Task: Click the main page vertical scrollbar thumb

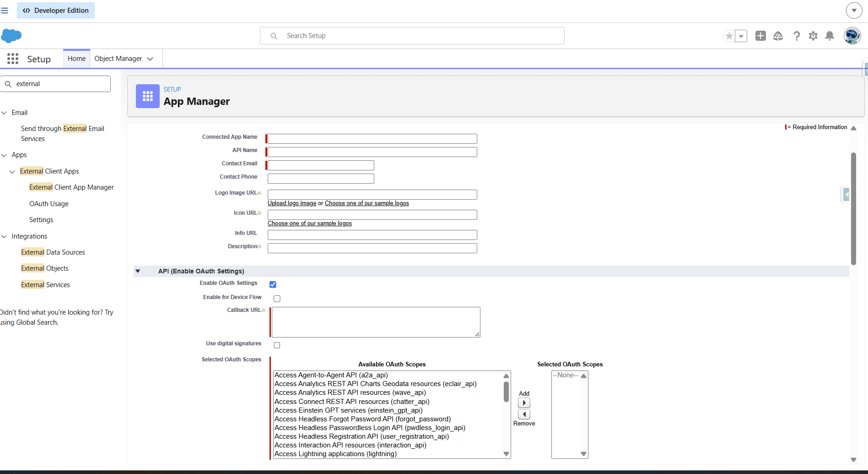Action: click(853, 208)
